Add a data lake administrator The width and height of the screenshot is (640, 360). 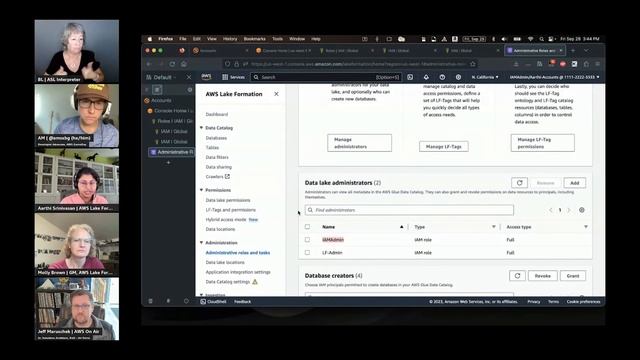click(x=575, y=183)
